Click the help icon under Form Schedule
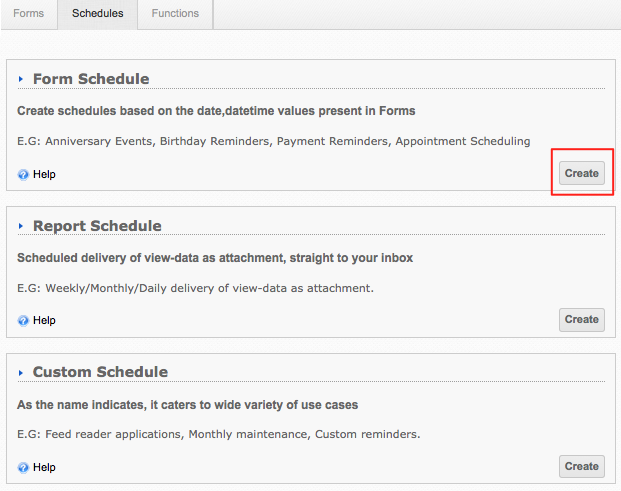 tap(23, 175)
